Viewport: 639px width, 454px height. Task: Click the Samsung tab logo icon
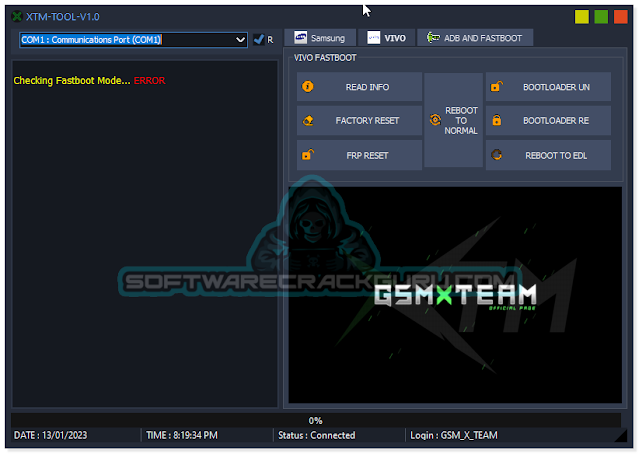pyautogui.click(x=301, y=37)
